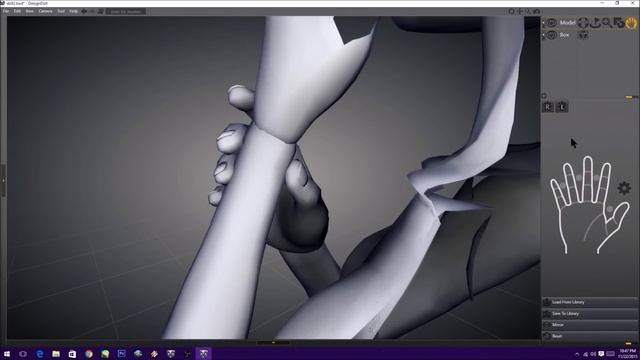Click the Task View button on taskbar
Viewport: 640px width, 360px height.
(23, 354)
